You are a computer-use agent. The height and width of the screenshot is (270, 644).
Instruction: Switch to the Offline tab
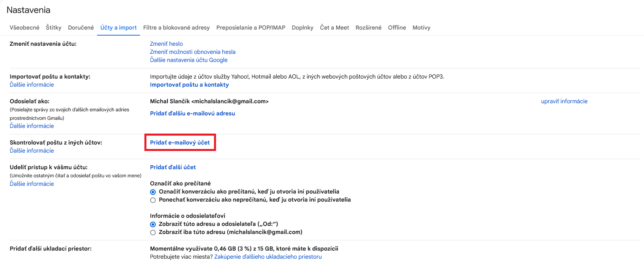pos(397,28)
